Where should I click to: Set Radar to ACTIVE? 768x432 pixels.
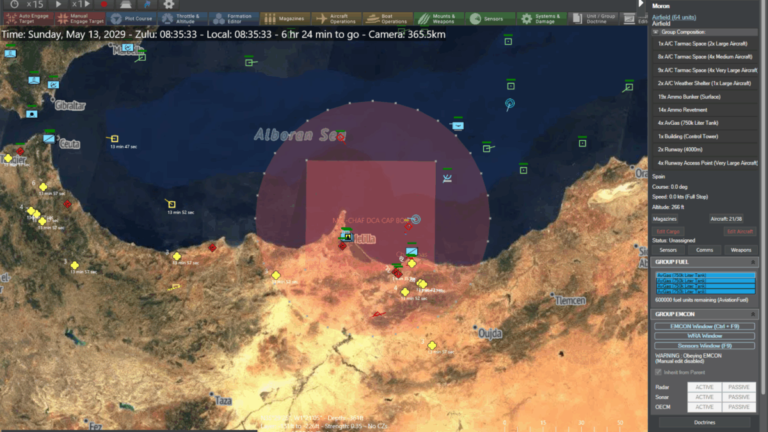tap(704, 387)
